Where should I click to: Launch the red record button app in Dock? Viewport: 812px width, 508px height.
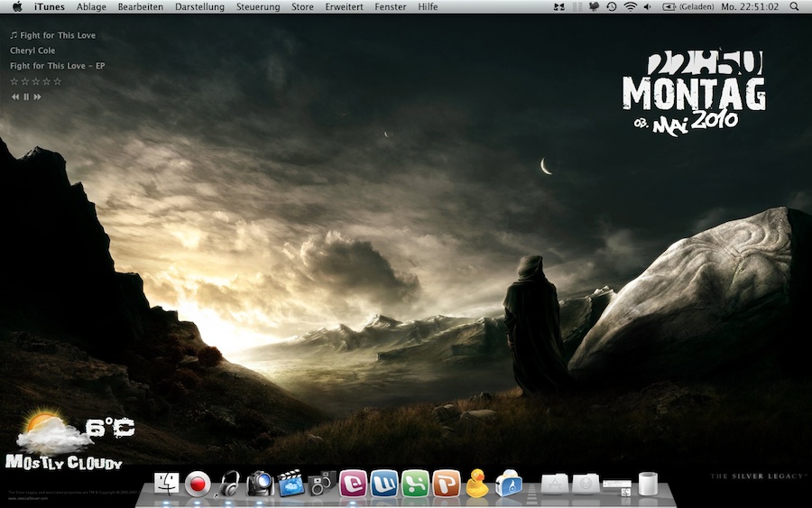198,485
